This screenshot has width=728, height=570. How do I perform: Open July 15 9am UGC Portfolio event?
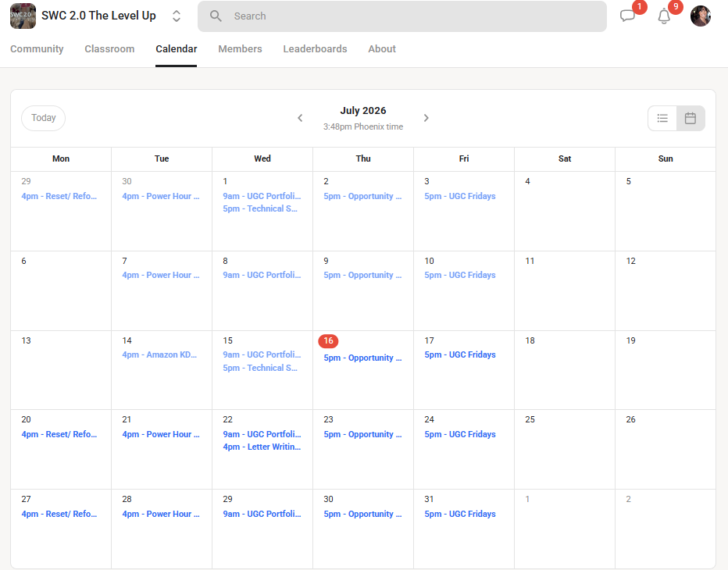[262, 354]
